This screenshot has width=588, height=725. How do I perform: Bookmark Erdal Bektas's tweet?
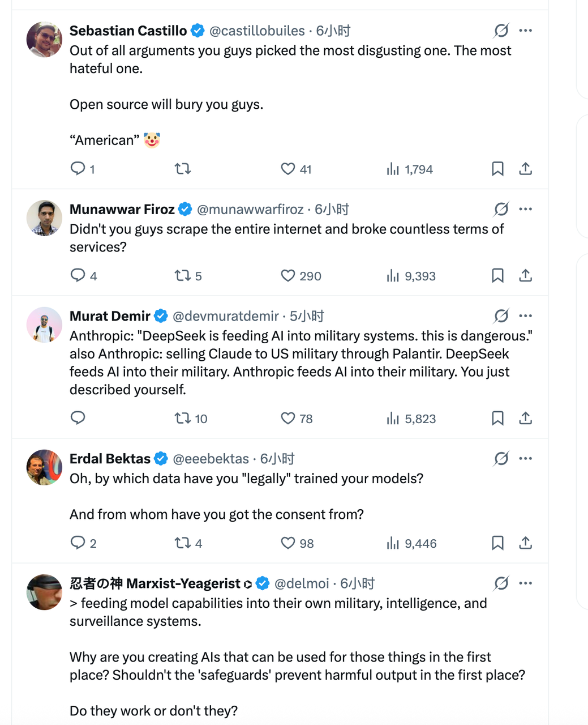(497, 543)
